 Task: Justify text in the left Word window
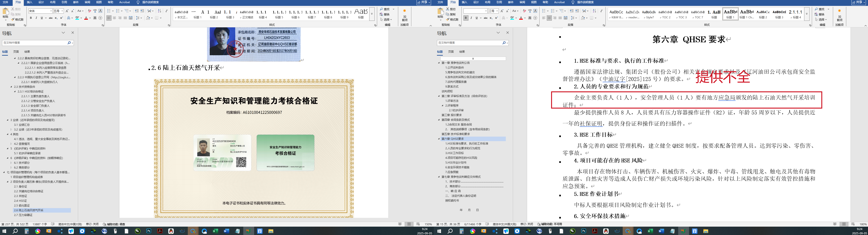click(125, 18)
